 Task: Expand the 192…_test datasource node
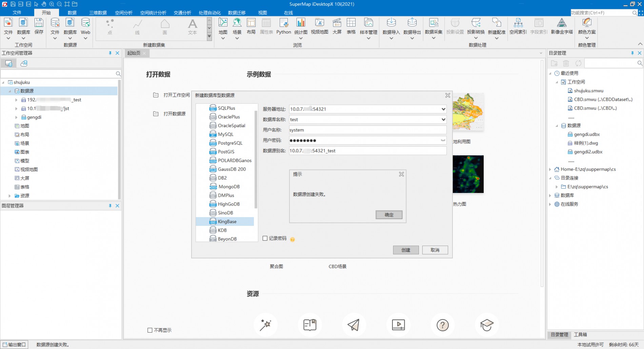click(x=16, y=100)
